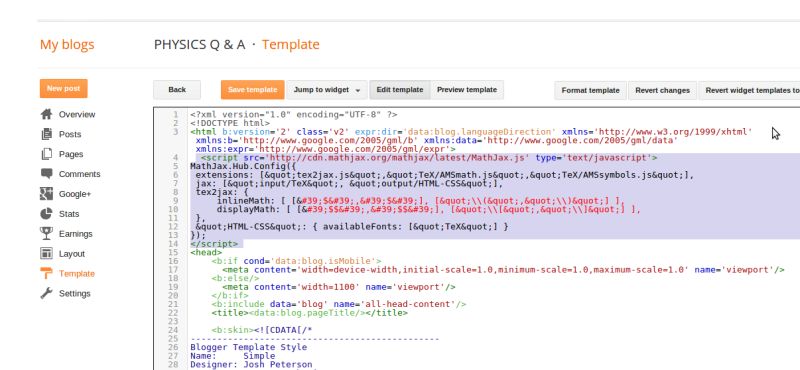The width and height of the screenshot is (800, 370).
Task: Click the Back button
Action: point(177,90)
